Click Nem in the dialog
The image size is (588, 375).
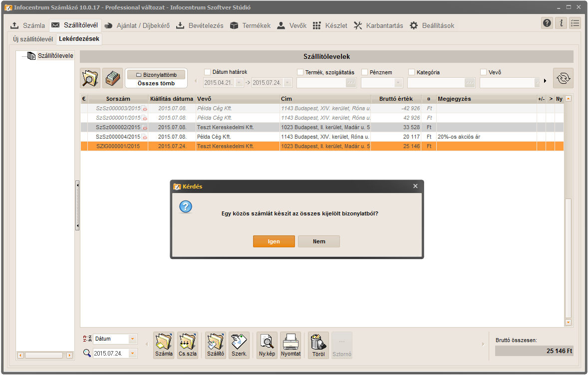click(x=319, y=242)
